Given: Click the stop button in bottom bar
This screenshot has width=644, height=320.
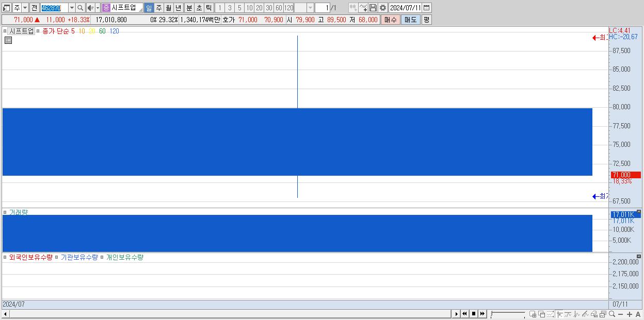Looking at the screenshot, I should pos(474,314).
